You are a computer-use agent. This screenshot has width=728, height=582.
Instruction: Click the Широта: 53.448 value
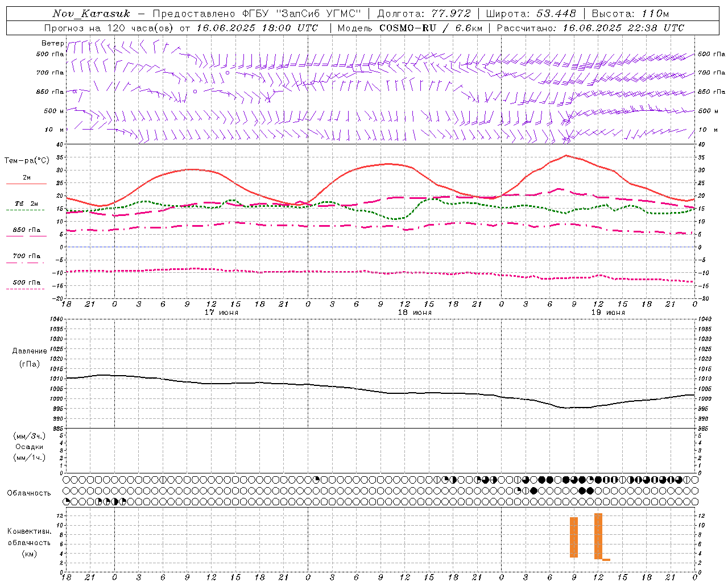coord(531,14)
